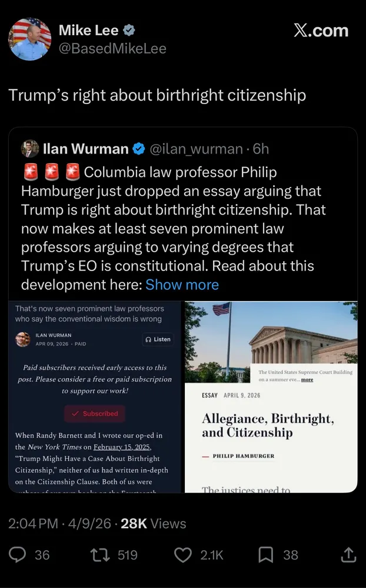The image size is (366, 588).
Task: Open Mike Lee's profile picture
Action: [29, 39]
